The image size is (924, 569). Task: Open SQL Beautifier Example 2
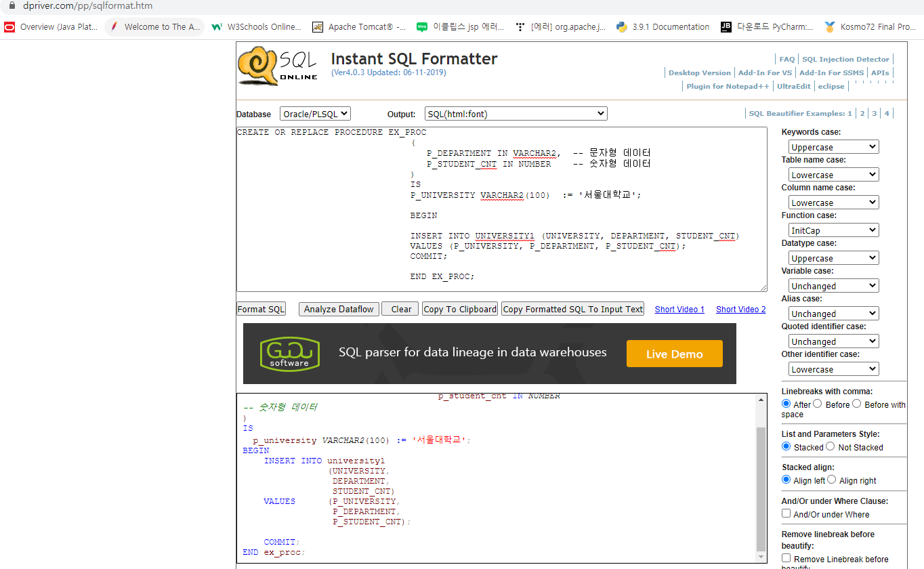click(x=862, y=114)
